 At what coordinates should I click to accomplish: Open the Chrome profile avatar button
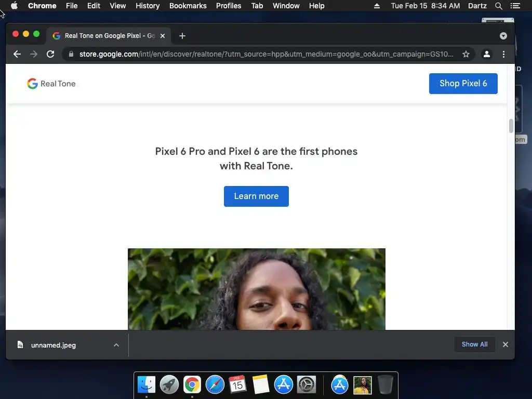[x=486, y=54]
